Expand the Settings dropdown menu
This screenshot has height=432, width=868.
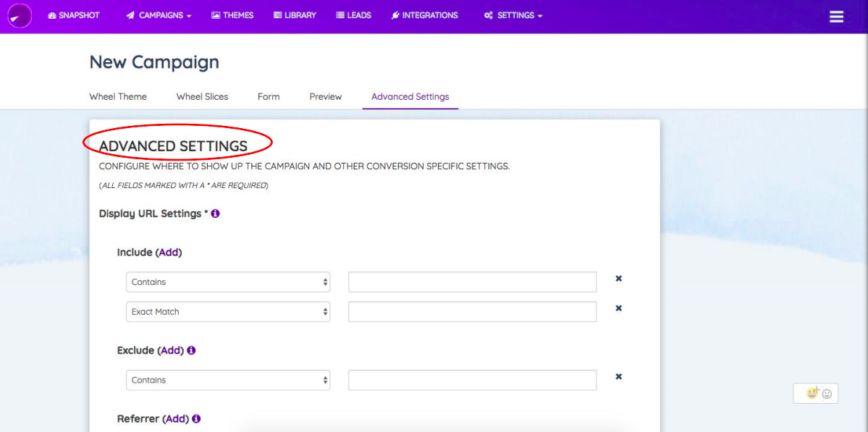tap(513, 15)
